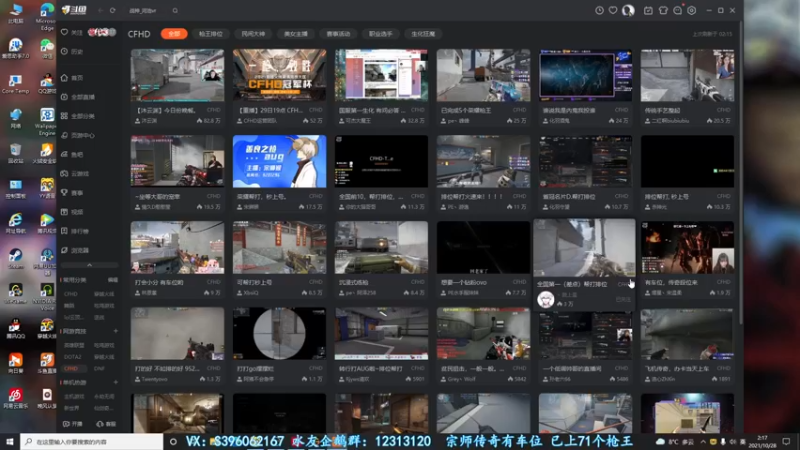Open DOTA2 category in sidebar
The image size is (800, 450).
tap(72, 357)
